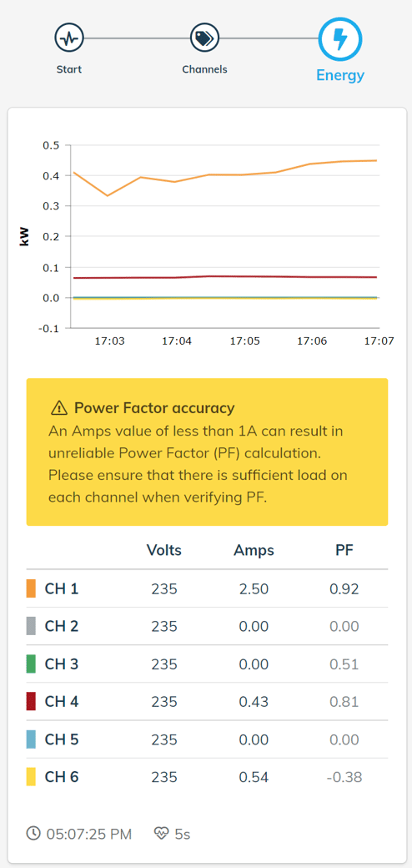This screenshot has width=412, height=868.
Task: Click the Amps column header
Action: pyautogui.click(x=254, y=550)
